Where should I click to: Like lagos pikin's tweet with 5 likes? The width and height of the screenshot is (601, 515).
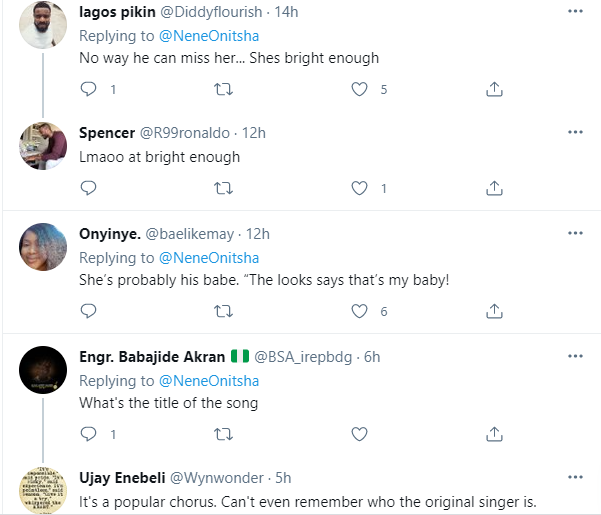360,90
